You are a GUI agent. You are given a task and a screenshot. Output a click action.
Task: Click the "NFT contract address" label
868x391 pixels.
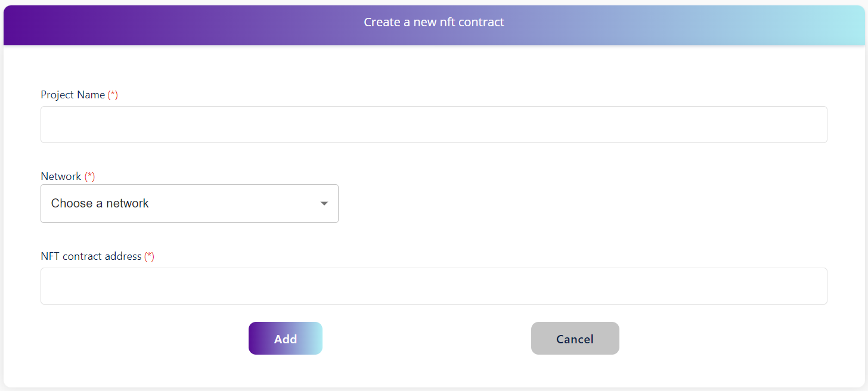91,256
